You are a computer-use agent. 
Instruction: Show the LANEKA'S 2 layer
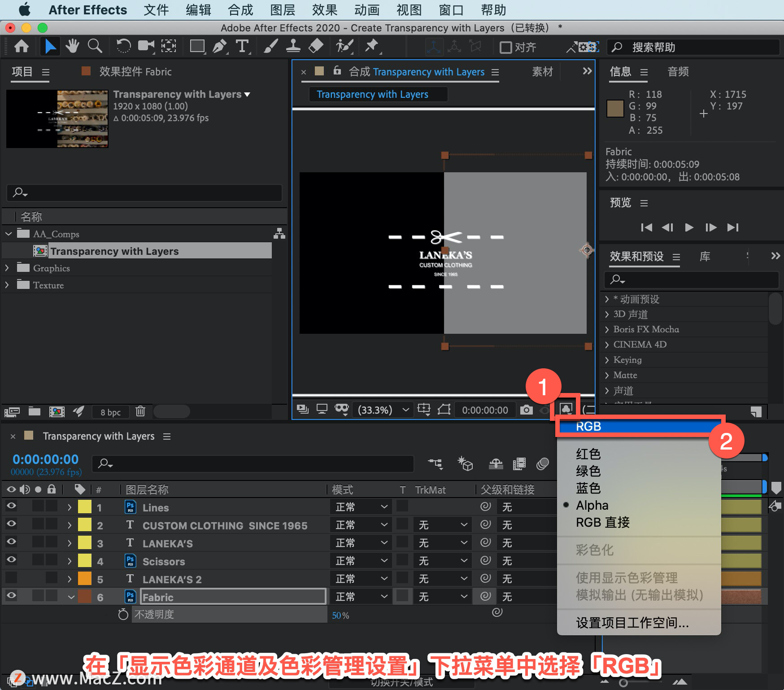(11, 578)
